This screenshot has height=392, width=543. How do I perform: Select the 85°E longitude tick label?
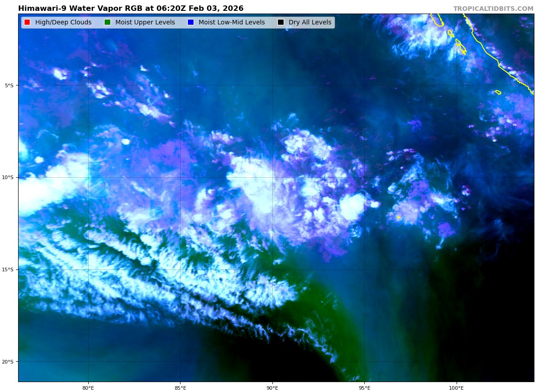pos(180,387)
